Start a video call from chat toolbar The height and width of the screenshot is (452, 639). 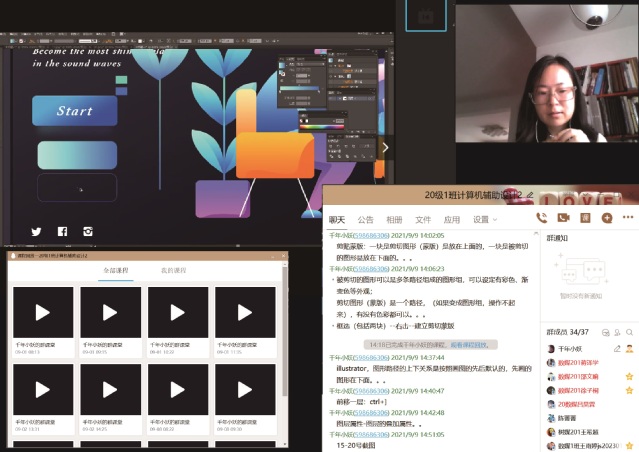tap(563, 218)
